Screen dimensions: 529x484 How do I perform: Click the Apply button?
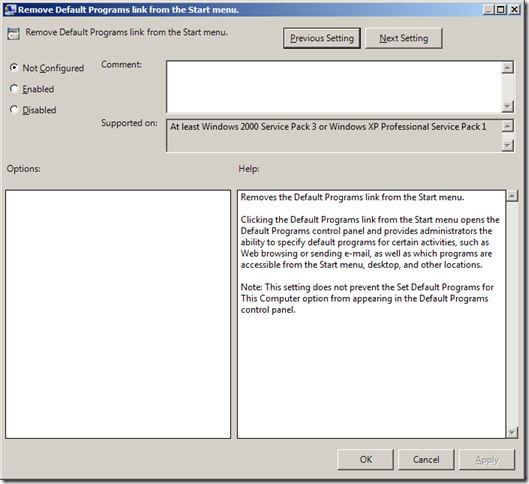click(x=487, y=459)
